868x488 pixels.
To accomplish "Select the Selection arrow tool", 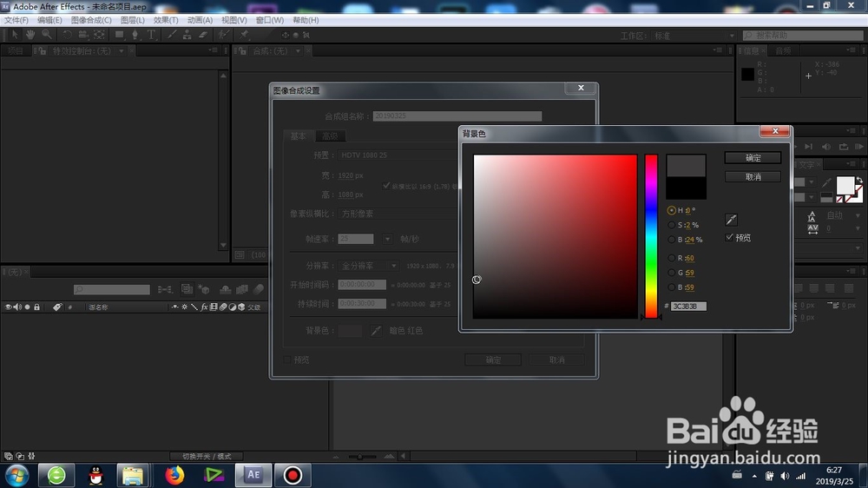I will pyautogui.click(x=15, y=35).
